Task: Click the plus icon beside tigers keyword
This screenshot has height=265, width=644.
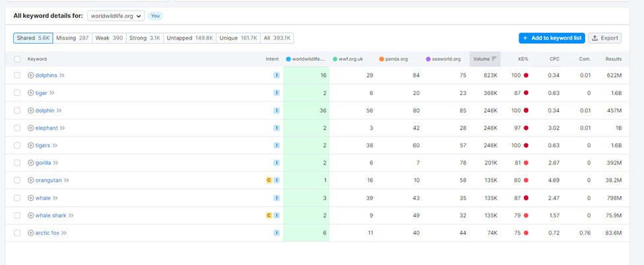Action: click(x=30, y=145)
